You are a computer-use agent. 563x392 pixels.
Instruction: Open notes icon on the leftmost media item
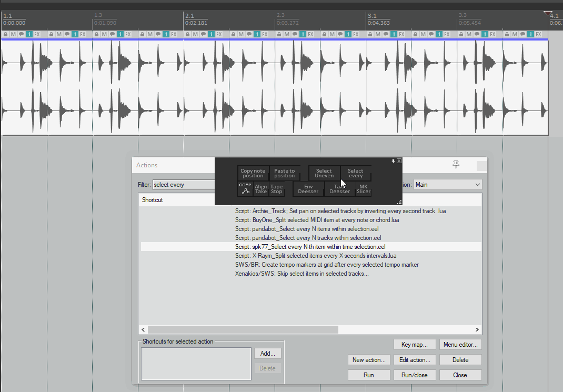click(22, 34)
